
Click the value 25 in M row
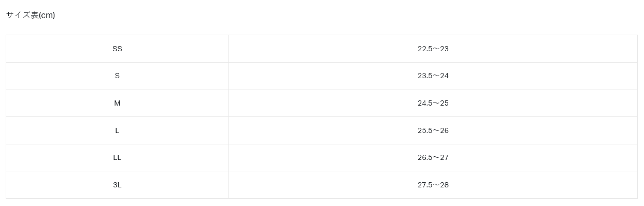[444, 103]
